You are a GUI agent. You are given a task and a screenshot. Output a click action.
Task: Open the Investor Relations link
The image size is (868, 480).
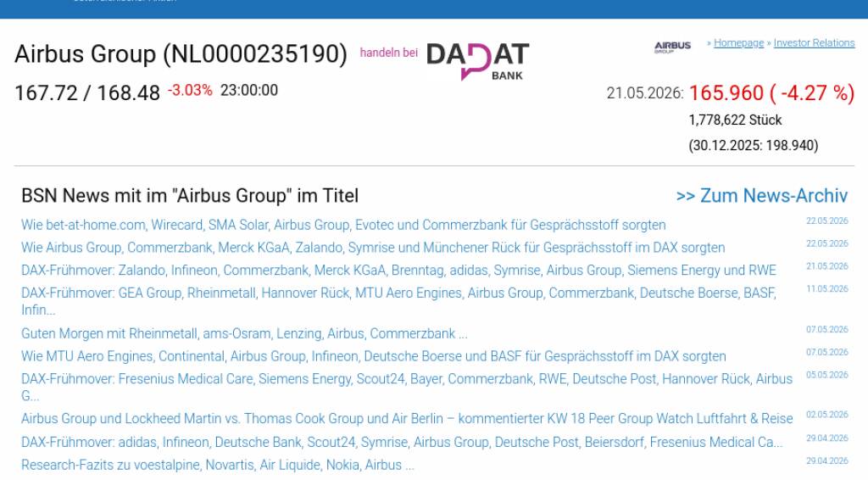point(814,42)
